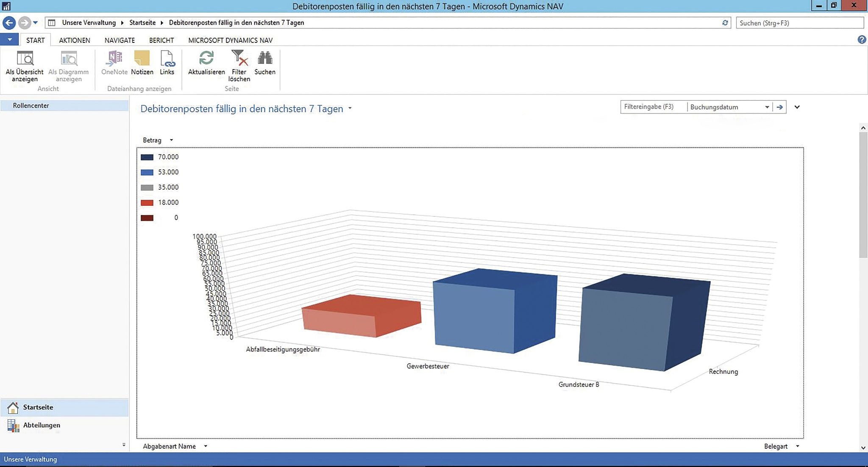Image resolution: width=868 pixels, height=467 pixels.
Task: Open the Betrag measure dropdown
Action: [171, 140]
